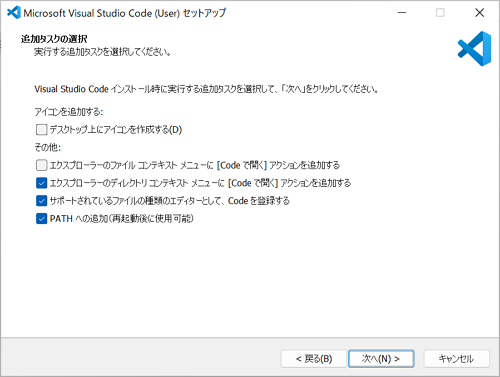Viewport: 500px width, 377px height.
Task: Click the large VS Code logo
Action: (x=474, y=49)
